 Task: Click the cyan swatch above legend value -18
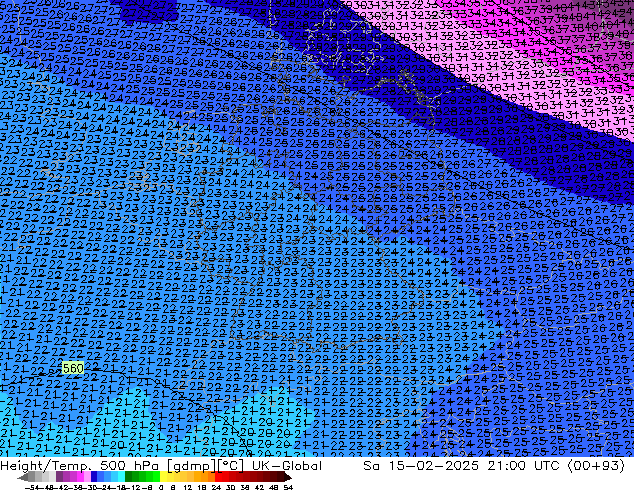coord(121,477)
